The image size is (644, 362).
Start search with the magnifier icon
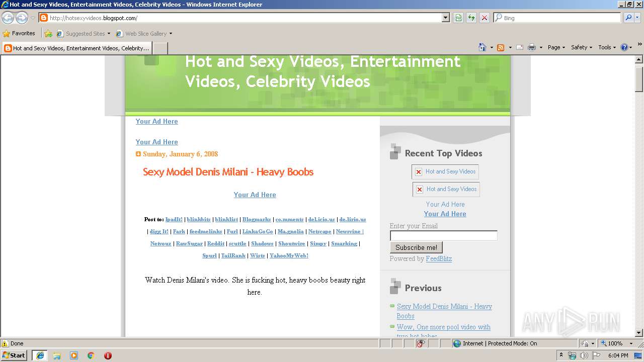[x=628, y=18]
